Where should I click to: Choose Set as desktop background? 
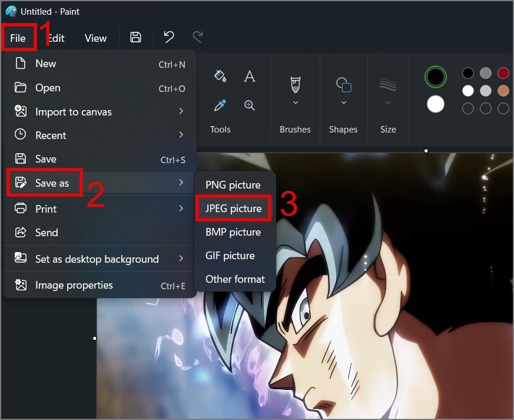pyautogui.click(x=100, y=259)
